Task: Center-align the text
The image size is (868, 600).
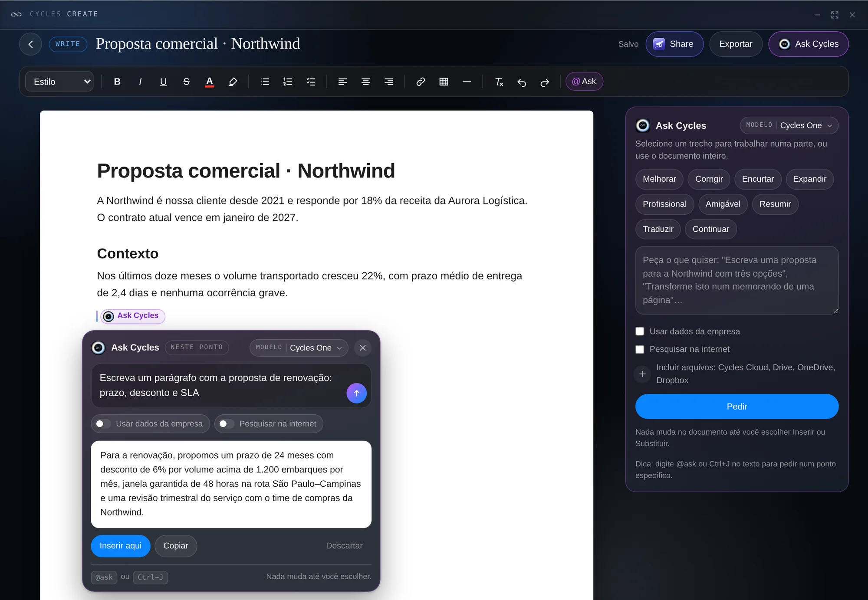Action: 366,82
